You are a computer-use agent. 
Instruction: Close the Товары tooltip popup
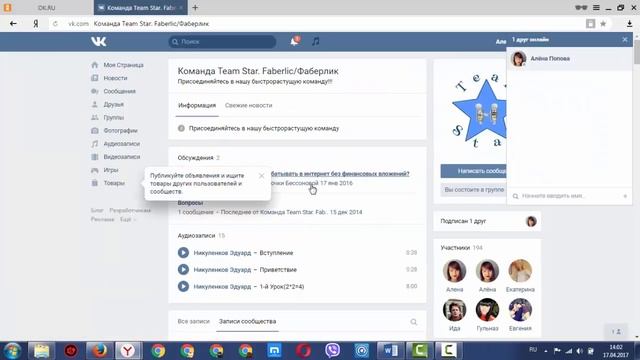coord(262,176)
